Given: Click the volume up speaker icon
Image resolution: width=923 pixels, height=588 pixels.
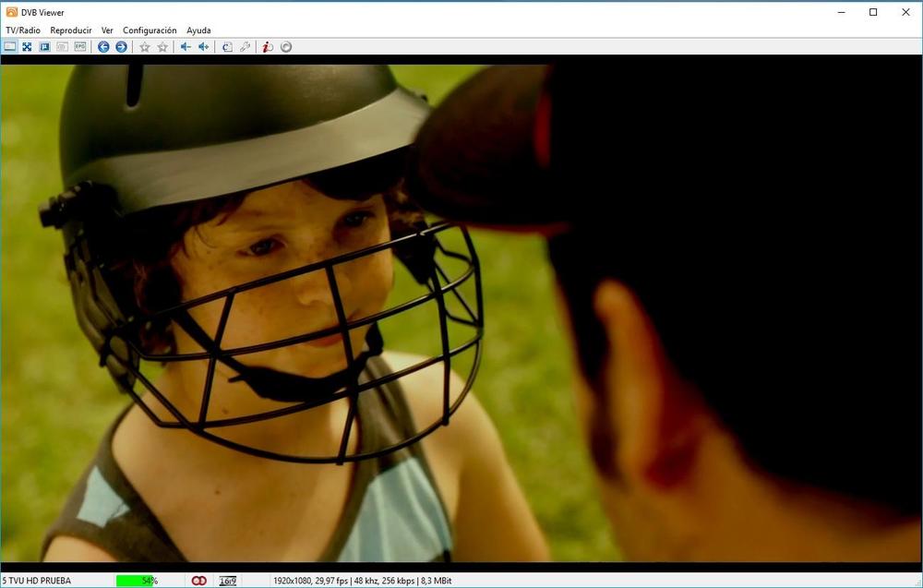Looking at the screenshot, I should 204,47.
